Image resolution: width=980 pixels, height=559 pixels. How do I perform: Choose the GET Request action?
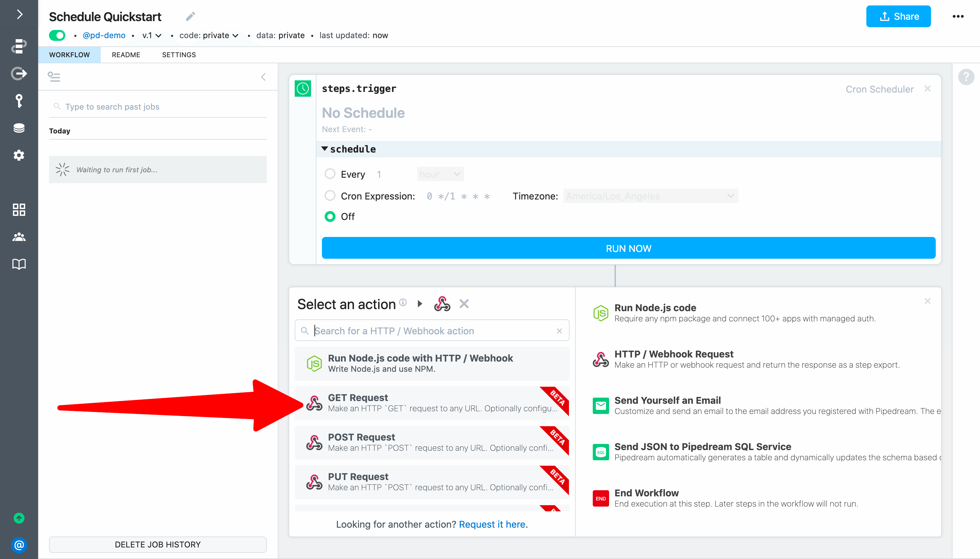point(432,403)
